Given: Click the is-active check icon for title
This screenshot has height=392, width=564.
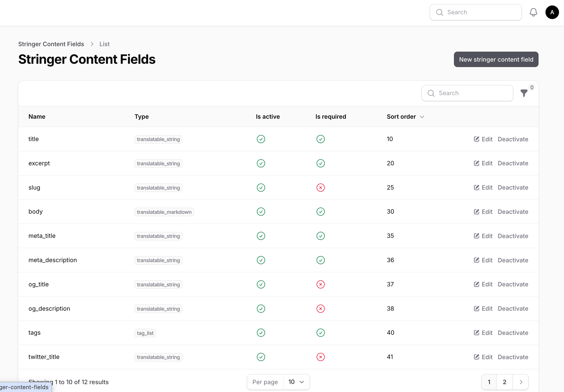Looking at the screenshot, I should coord(261,139).
